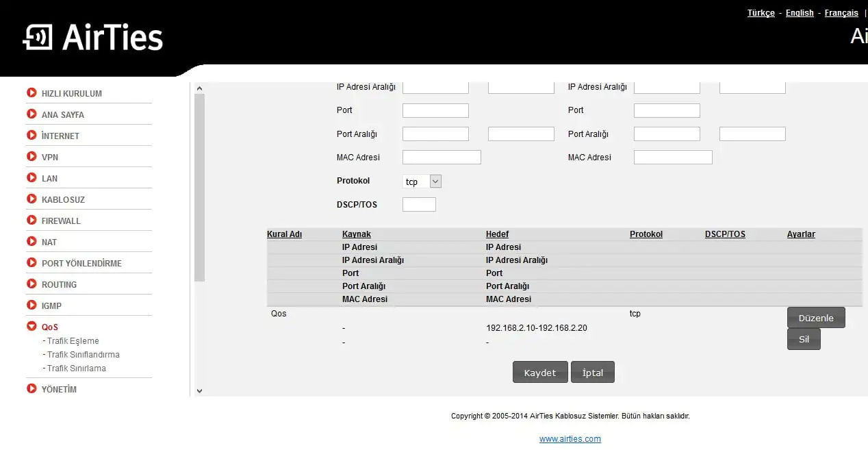Screen dimensions: 868x450
Task: Click the arrow icon beside ROUTING
Action: [x=31, y=284]
